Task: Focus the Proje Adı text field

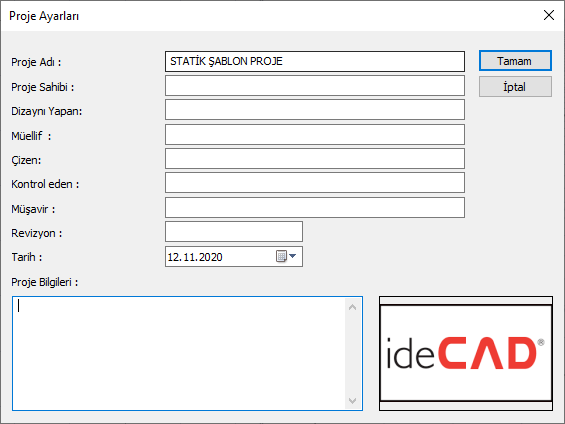Action: (315, 61)
